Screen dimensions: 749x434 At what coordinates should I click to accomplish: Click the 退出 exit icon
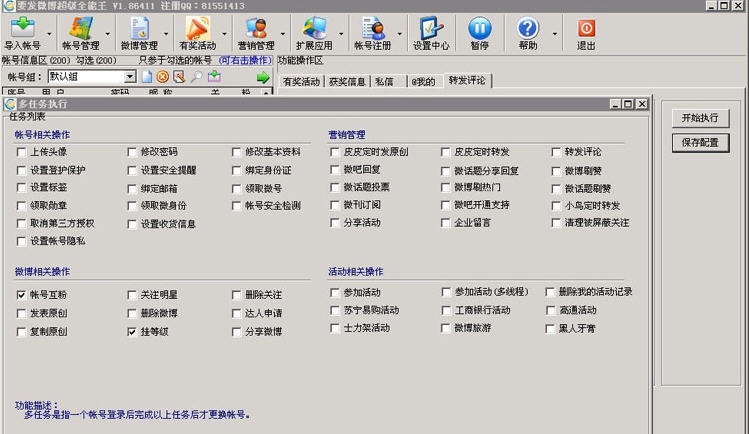point(586,28)
